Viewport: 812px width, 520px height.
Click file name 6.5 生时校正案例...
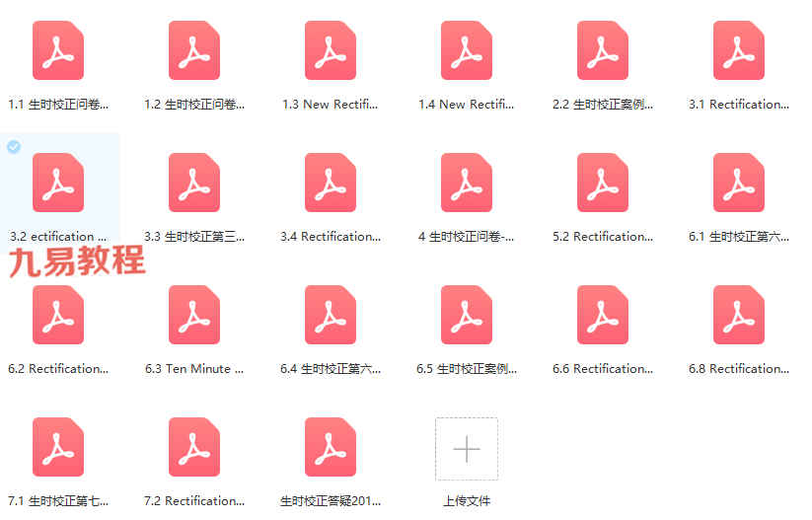[467, 368]
